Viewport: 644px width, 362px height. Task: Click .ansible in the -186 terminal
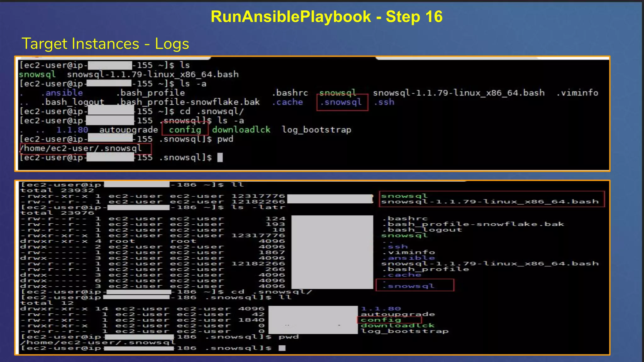[408, 258]
